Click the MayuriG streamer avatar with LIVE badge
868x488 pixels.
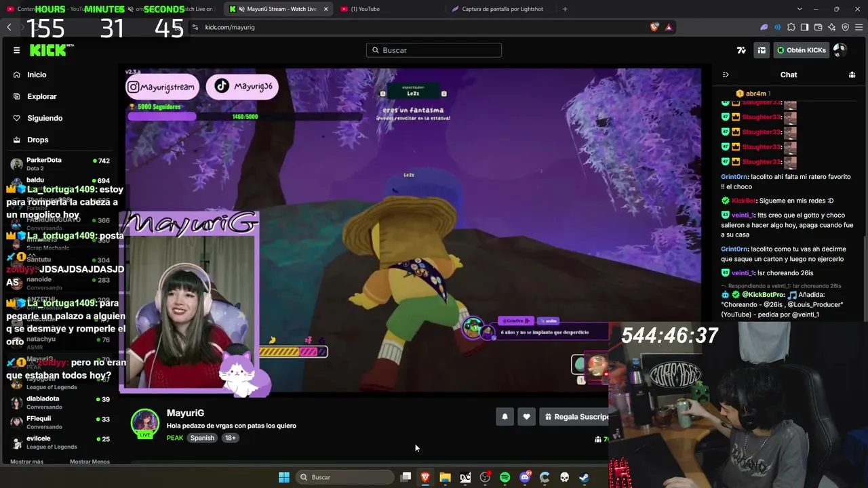click(x=144, y=424)
